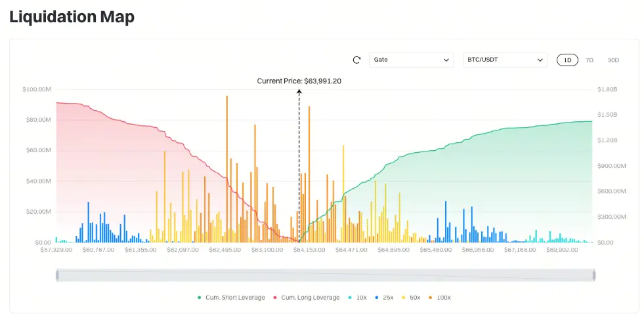Open the BTC/USDT pair dropdown
644x316 pixels.
pyautogui.click(x=505, y=60)
